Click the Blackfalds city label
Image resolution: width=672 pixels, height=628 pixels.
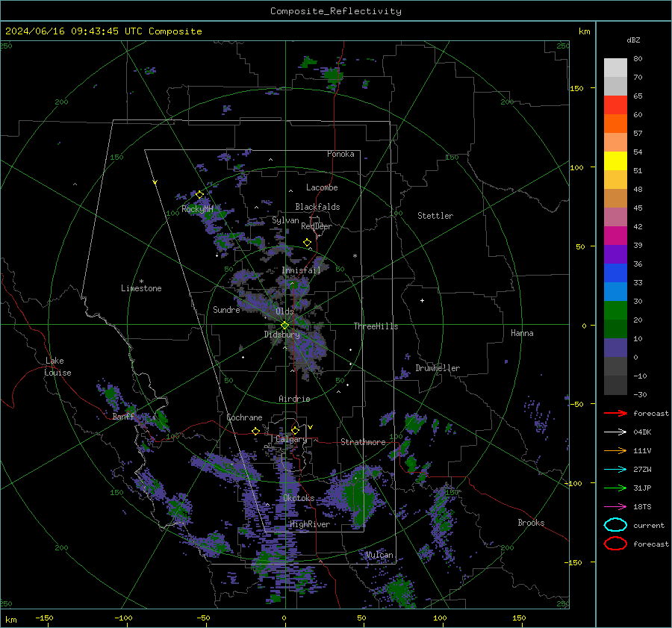pos(317,207)
